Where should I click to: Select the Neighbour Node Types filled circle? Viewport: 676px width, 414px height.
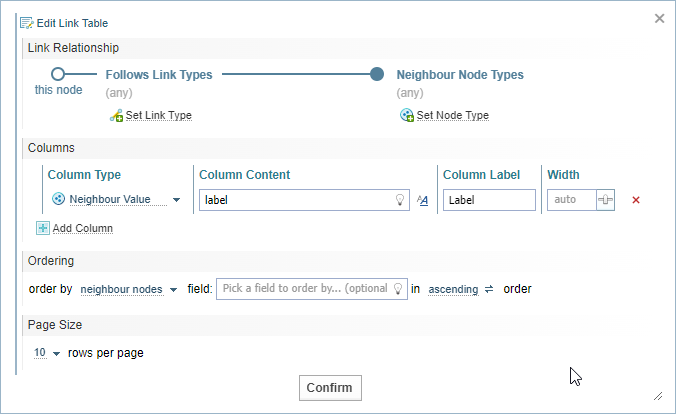pyautogui.click(x=377, y=74)
